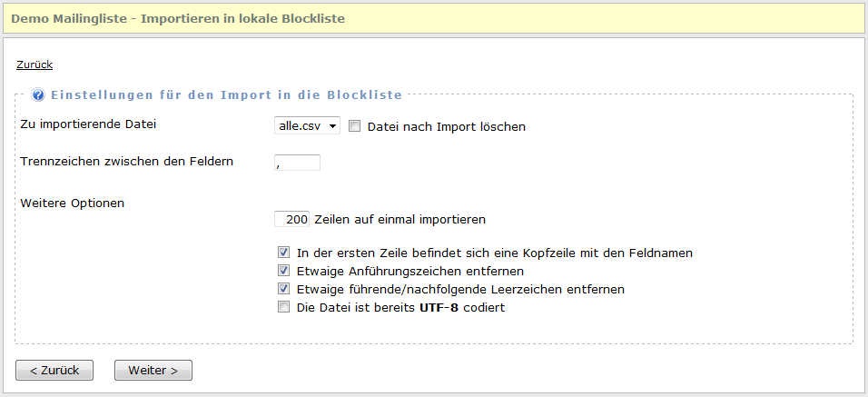
Task: Click the help question mark icon
Action: point(39,94)
